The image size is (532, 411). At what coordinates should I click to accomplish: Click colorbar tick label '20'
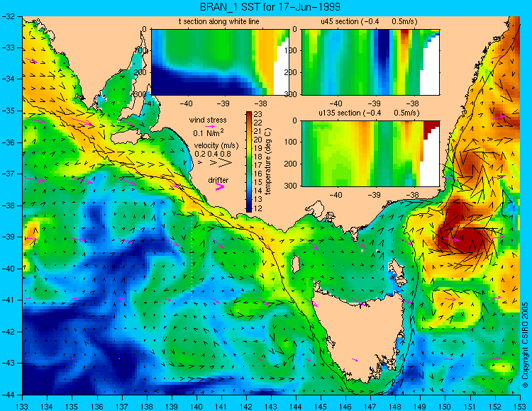(258, 140)
